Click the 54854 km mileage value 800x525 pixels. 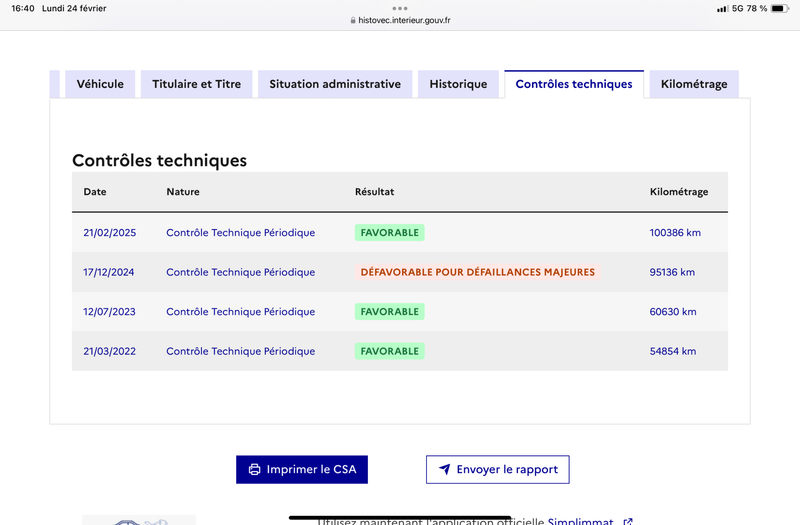(673, 351)
